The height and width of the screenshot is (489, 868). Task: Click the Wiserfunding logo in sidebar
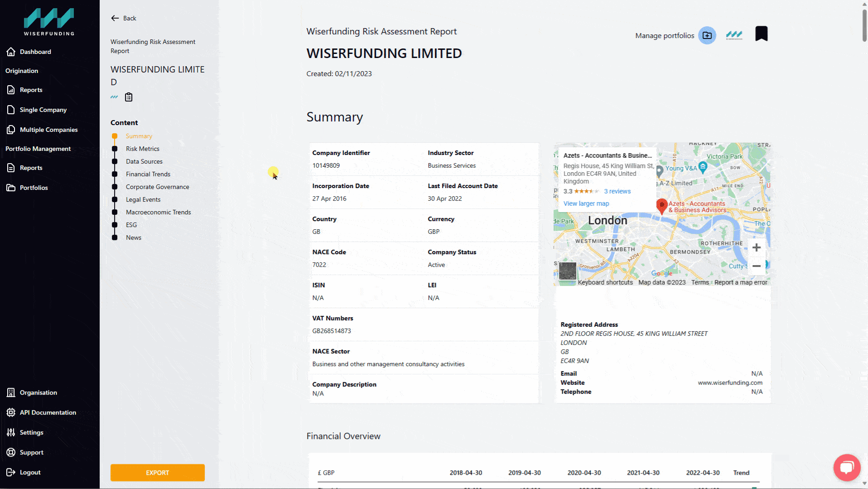tap(49, 22)
